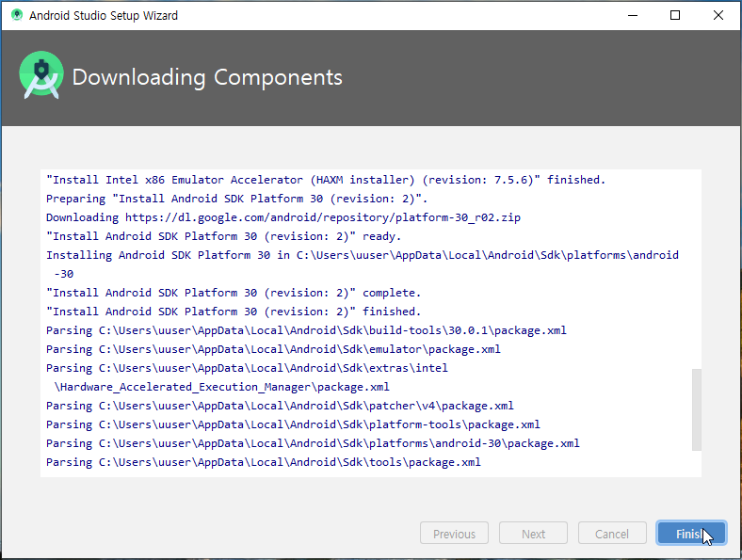Click the SDK Platform 30 'ready.' log line
742x560 pixels.
[x=223, y=236]
